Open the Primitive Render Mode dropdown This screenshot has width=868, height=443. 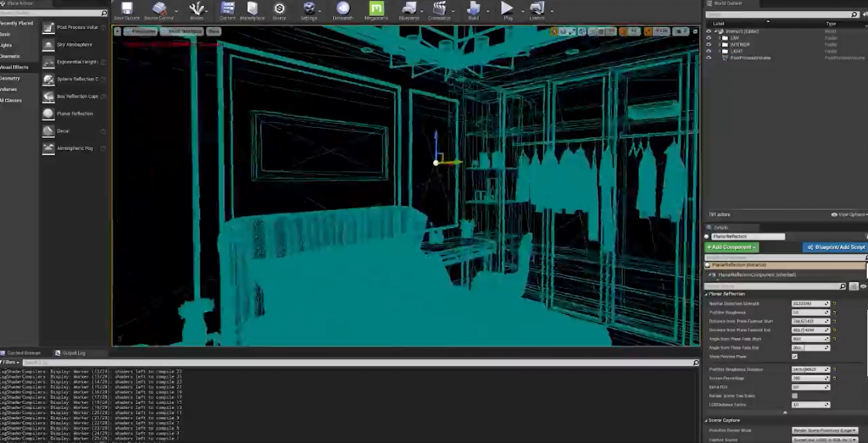coord(825,430)
